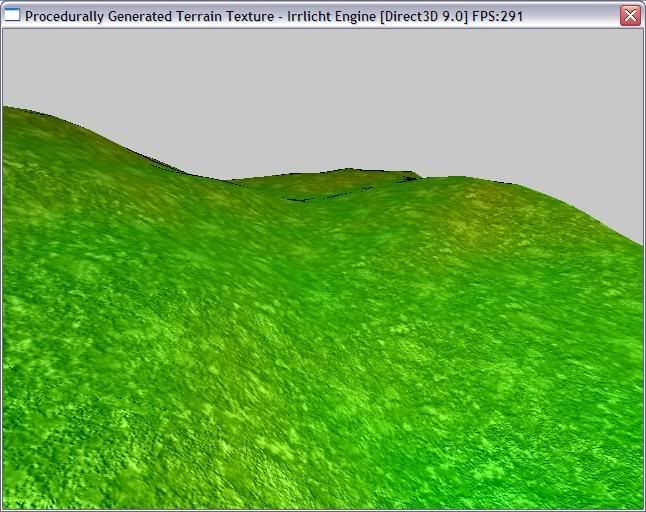Screen dimensions: 646x512
Task: Click the "Irrlicht Engine" text in the title
Action: pyautogui.click(x=329, y=16)
